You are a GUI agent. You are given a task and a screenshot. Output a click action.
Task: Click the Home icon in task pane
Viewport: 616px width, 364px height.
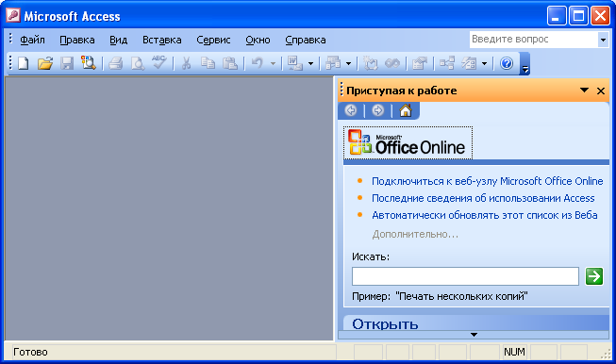click(x=406, y=110)
